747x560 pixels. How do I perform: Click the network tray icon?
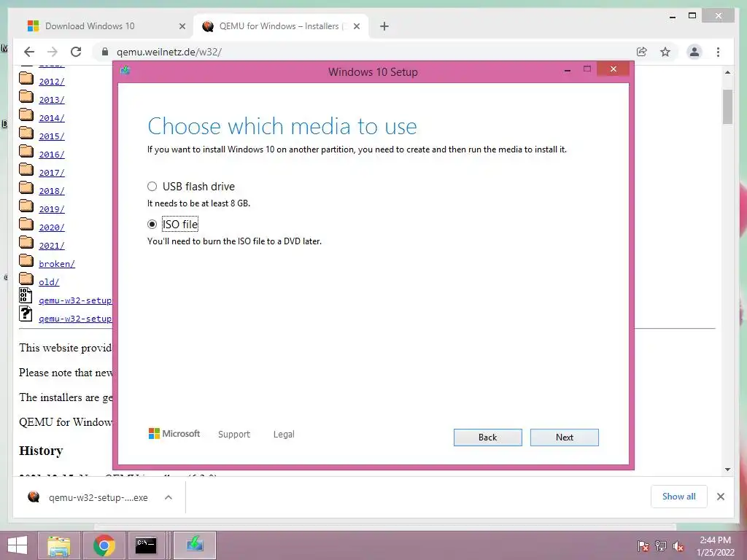[660, 545]
